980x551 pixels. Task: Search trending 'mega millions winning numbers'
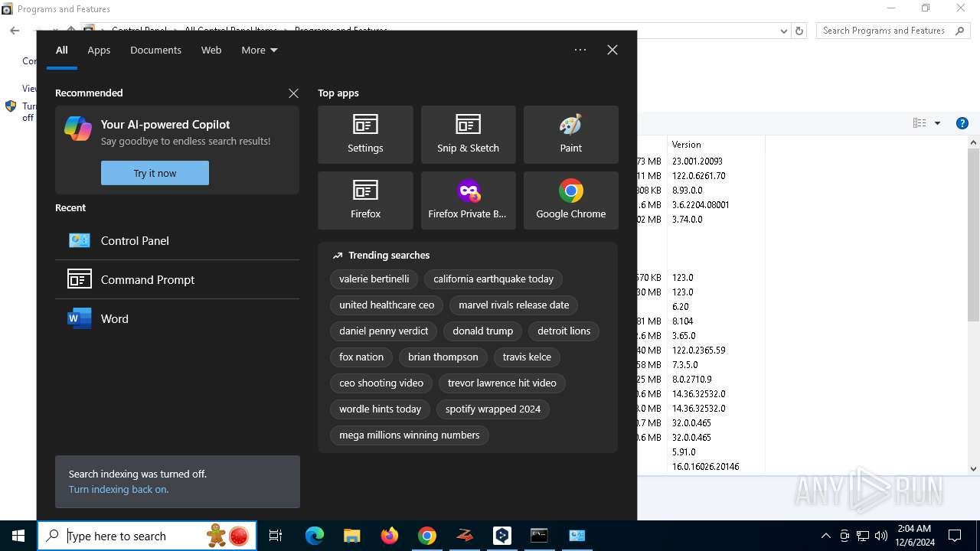click(x=410, y=435)
